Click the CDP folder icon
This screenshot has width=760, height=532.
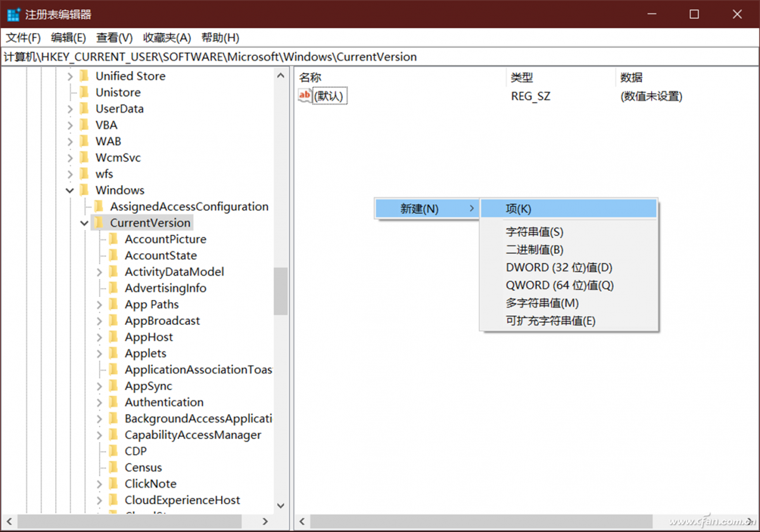113,452
